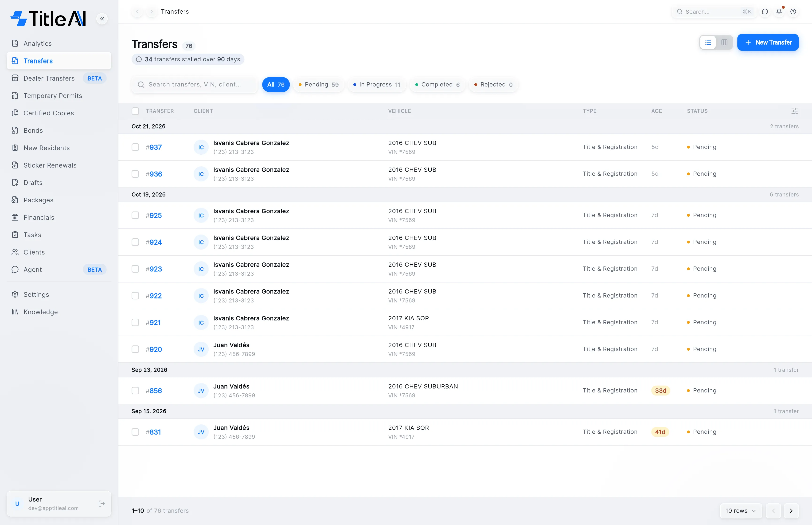Screen dimensions: 812x525
Task: Open table column settings icon
Action: (794, 111)
